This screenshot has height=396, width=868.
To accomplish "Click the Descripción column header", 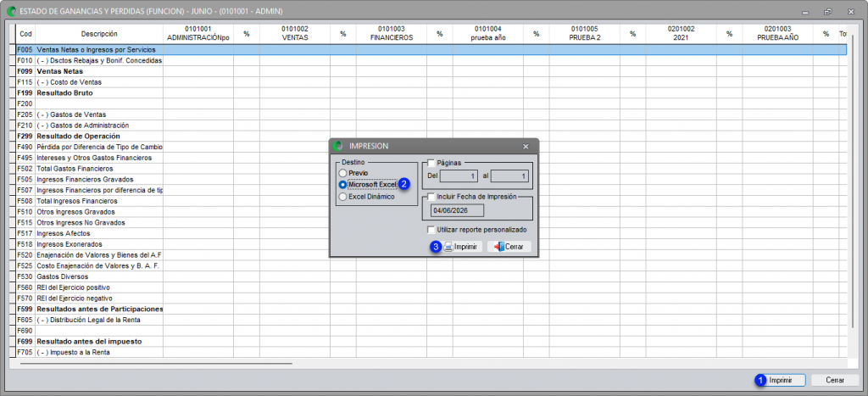I will (99, 34).
